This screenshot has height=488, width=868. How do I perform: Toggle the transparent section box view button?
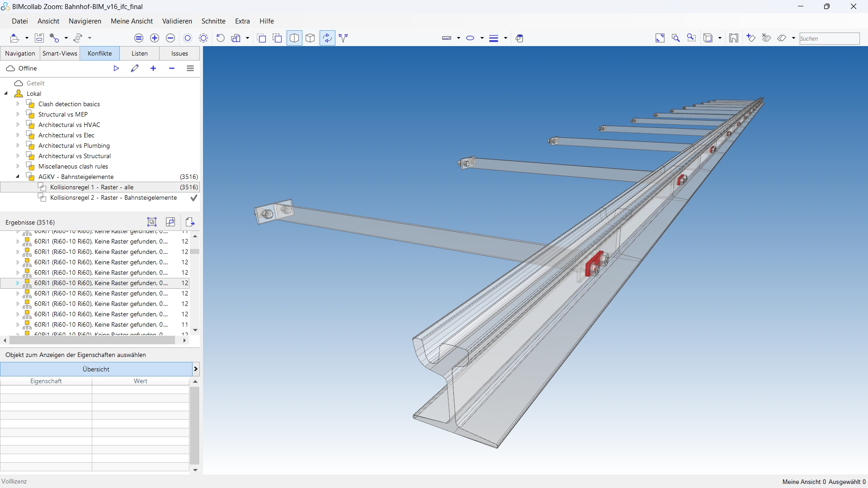coord(294,38)
